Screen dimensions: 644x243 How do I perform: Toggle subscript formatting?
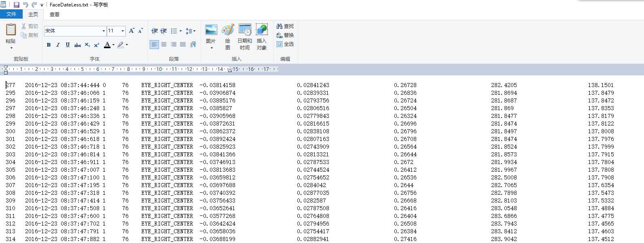87,45
